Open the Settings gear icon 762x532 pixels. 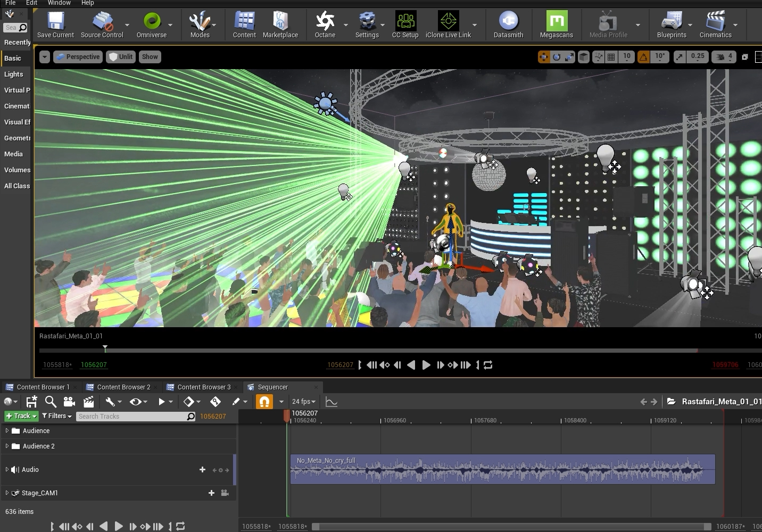coord(367,24)
